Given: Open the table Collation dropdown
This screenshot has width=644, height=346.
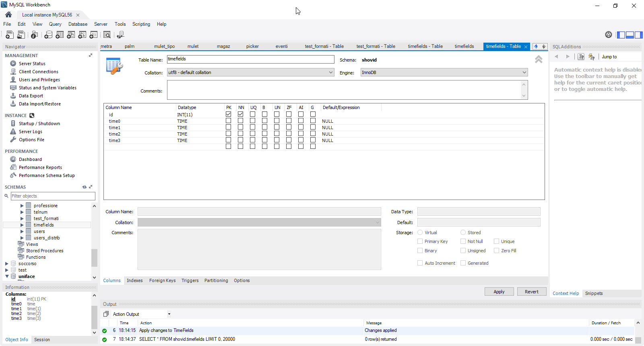Looking at the screenshot, I should point(250,72).
